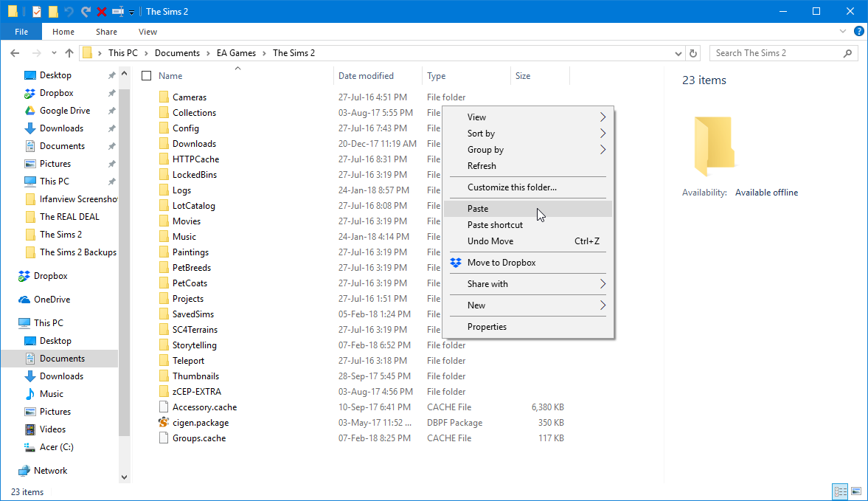Viewport: 868px width, 501px height.
Task: Choose Refresh from context menu
Action: point(528,166)
